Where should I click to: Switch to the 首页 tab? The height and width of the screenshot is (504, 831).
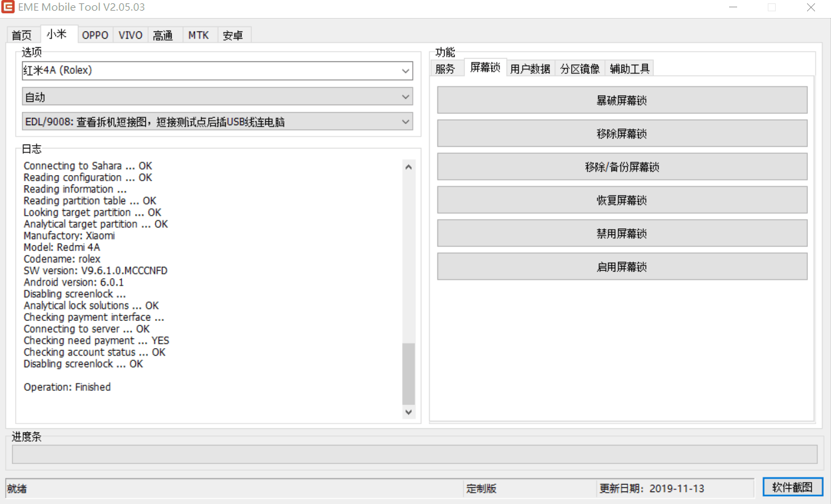tap(21, 35)
